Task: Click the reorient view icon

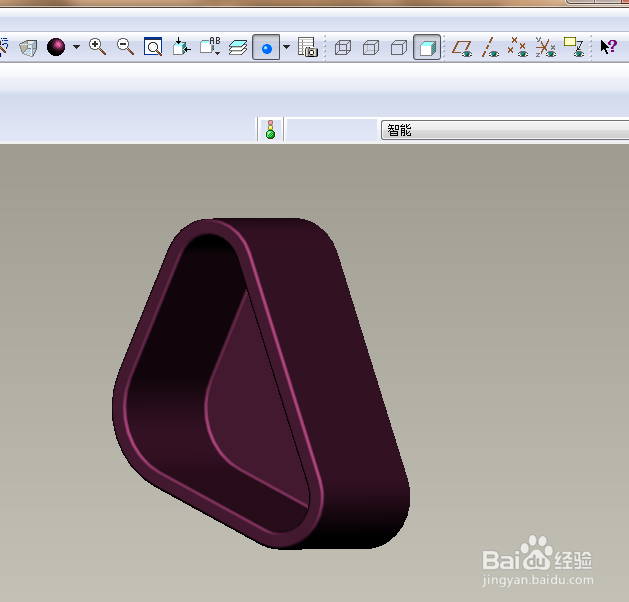Action: (181, 47)
